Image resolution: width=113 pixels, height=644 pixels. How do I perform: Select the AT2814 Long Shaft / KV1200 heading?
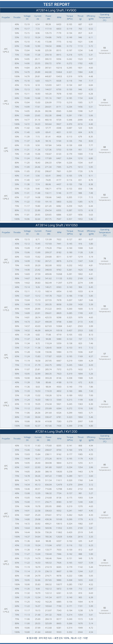(x=56, y=431)
